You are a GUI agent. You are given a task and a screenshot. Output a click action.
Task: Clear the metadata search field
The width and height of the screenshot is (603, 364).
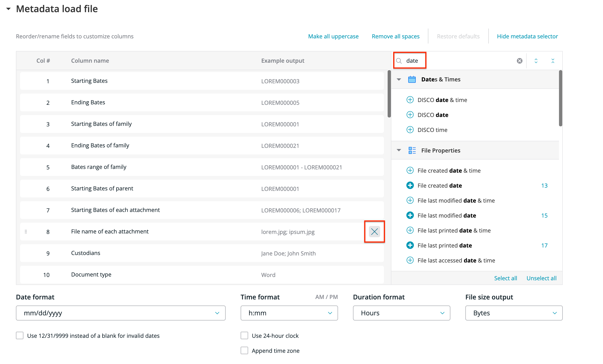click(519, 61)
